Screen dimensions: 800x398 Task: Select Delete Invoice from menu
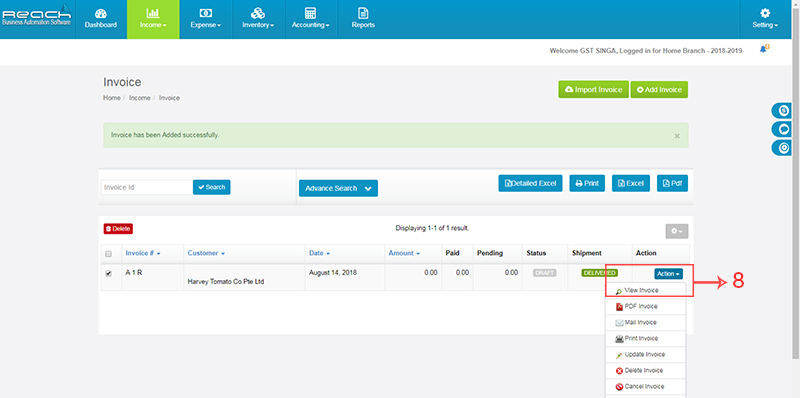[x=645, y=370]
